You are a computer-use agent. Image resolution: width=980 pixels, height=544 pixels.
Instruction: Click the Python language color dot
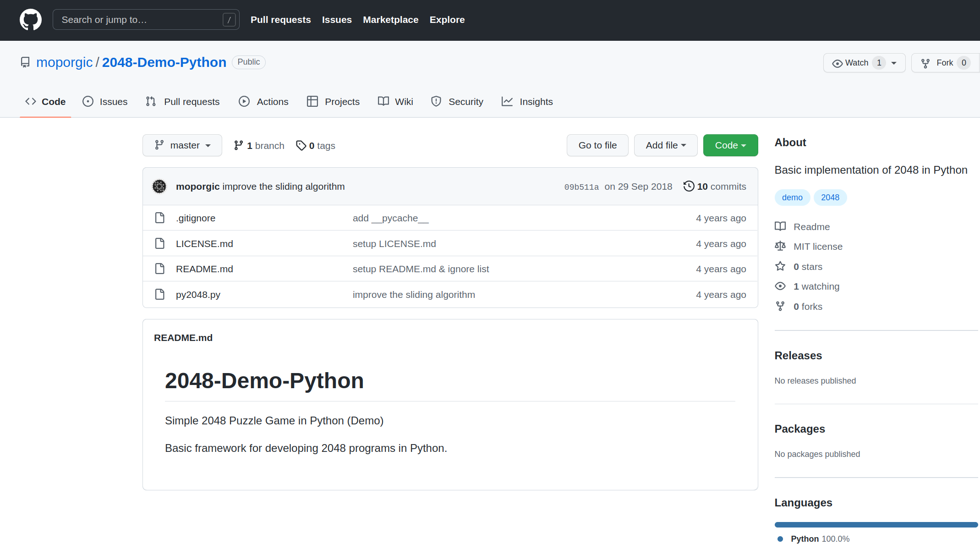pos(780,539)
